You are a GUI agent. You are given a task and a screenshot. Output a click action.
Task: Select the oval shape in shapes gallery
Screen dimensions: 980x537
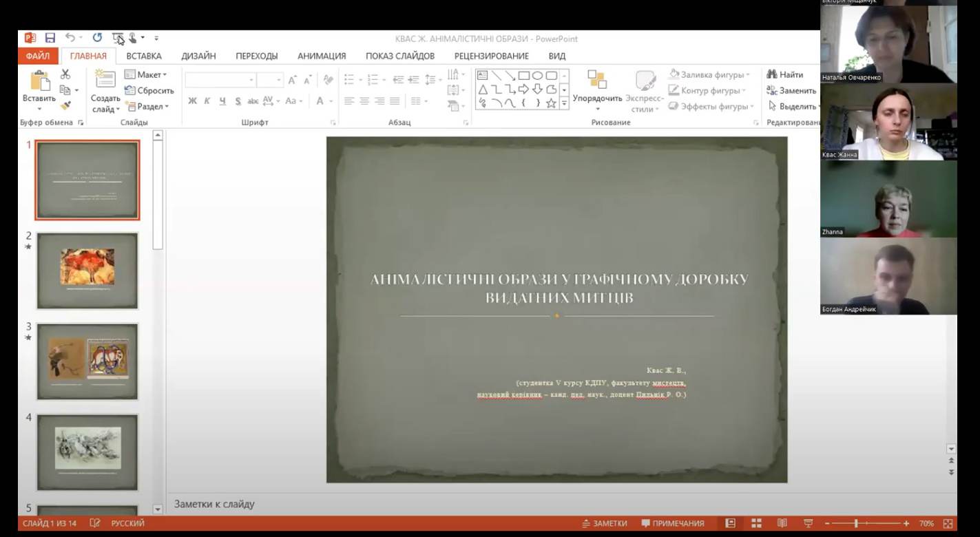(537, 75)
